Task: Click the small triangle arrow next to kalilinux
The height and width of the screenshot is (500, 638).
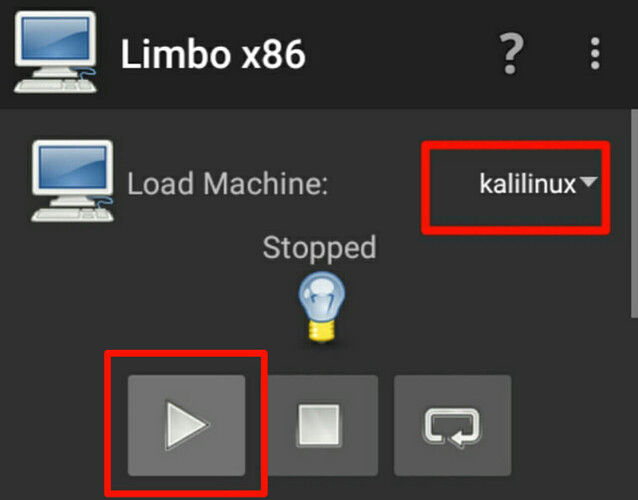Action: pos(588,181)
